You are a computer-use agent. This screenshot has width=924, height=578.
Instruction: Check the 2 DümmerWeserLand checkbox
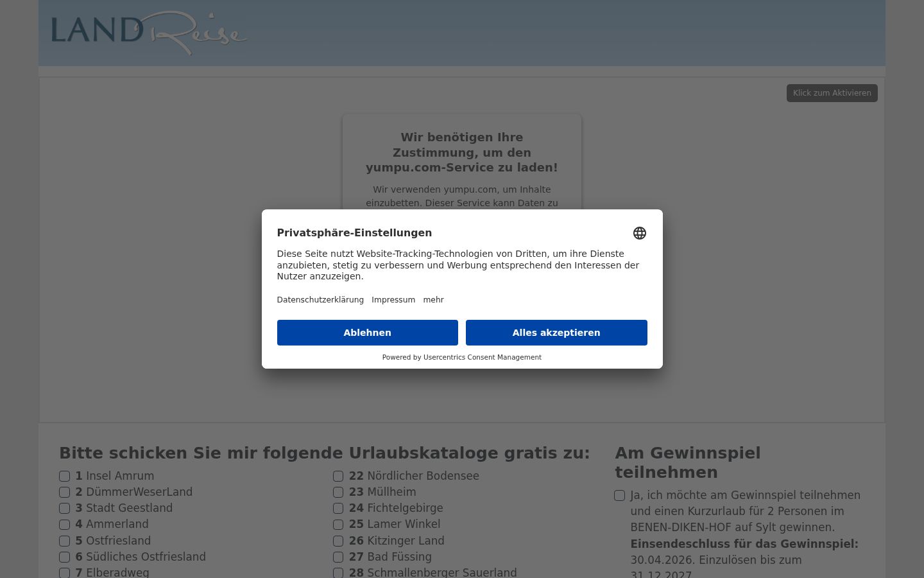point(65,492)
